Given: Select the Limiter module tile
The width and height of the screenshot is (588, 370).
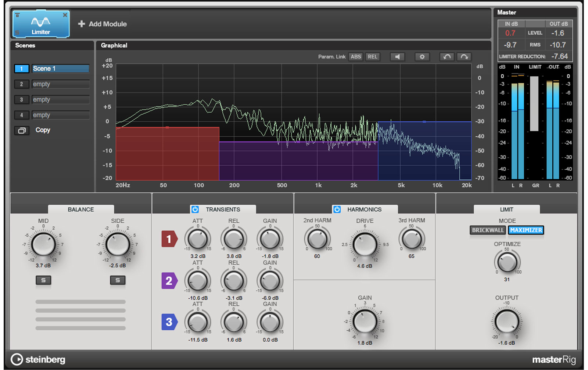Looking at the screenshot, I should click(41, 24).
